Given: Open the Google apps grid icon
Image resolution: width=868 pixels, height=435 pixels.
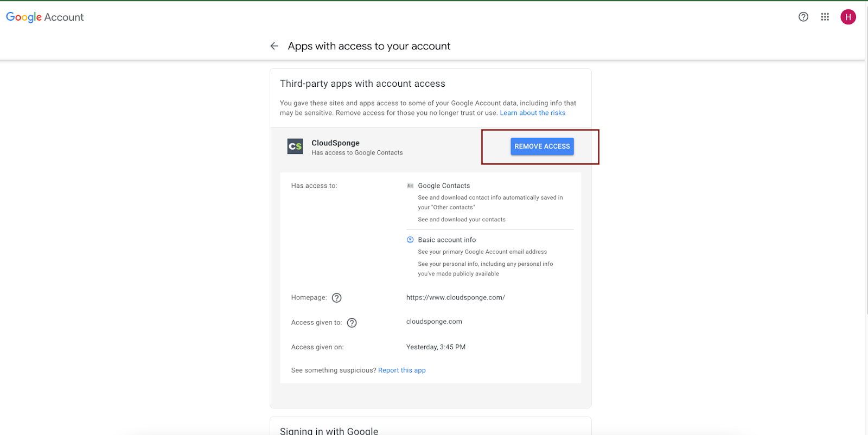Looking at the screenshot, I should (x=825, y=17).
